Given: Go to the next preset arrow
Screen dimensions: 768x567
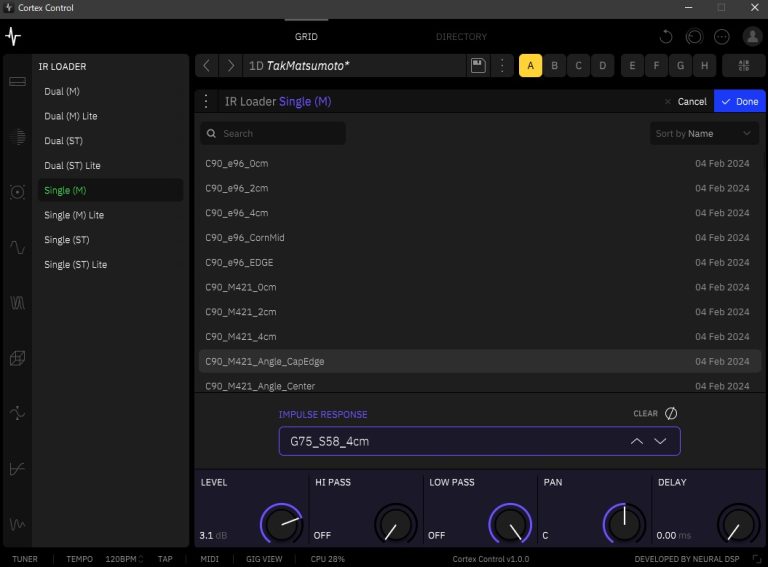Looking at the screenshot, I should [231, 66].
